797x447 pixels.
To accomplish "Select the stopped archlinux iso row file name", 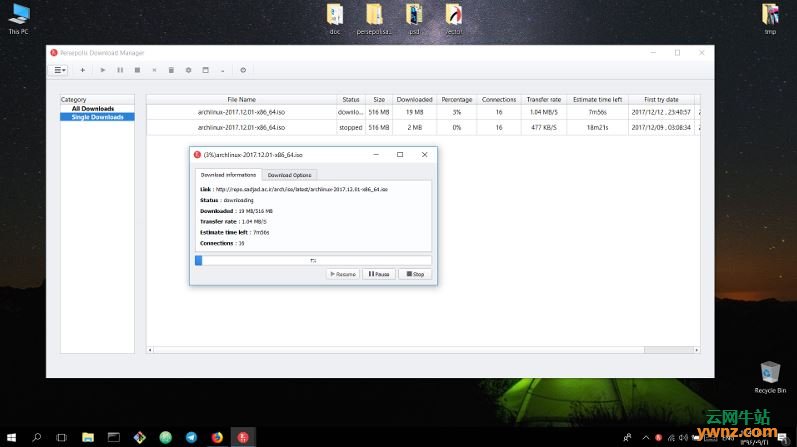I will click(x=241, y=128).
